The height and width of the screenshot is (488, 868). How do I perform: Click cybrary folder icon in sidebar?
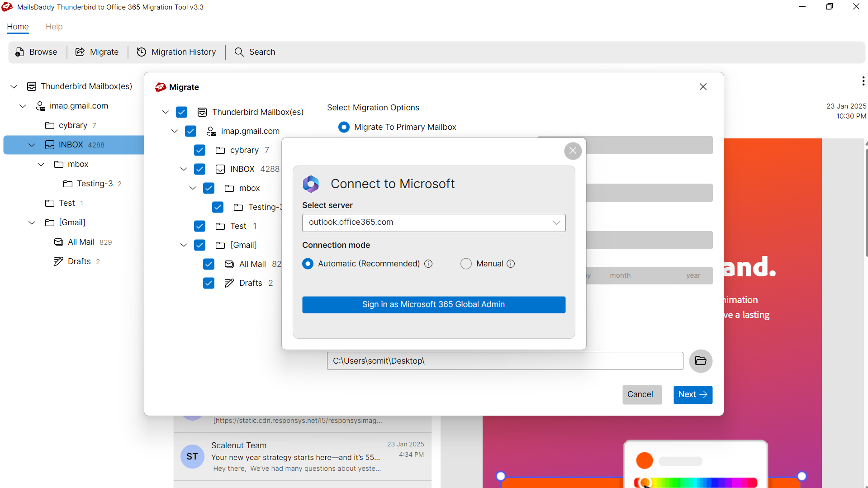point(50,125)
